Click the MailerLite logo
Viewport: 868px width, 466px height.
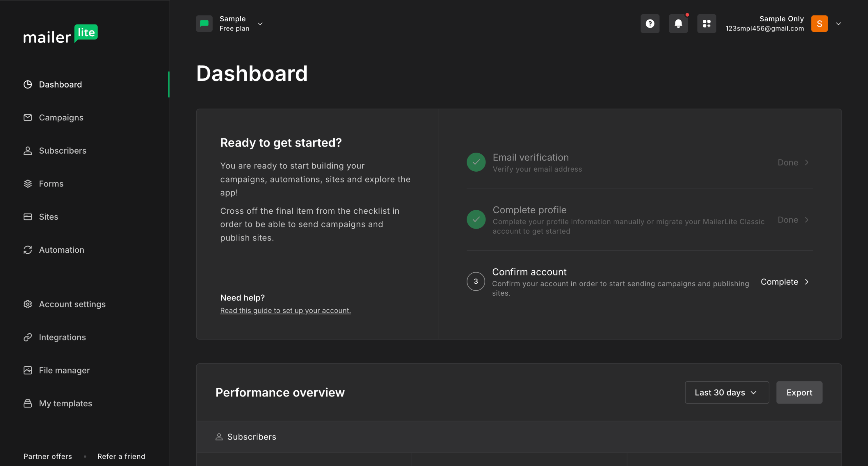pyautogui.click(x=60, y=34)
